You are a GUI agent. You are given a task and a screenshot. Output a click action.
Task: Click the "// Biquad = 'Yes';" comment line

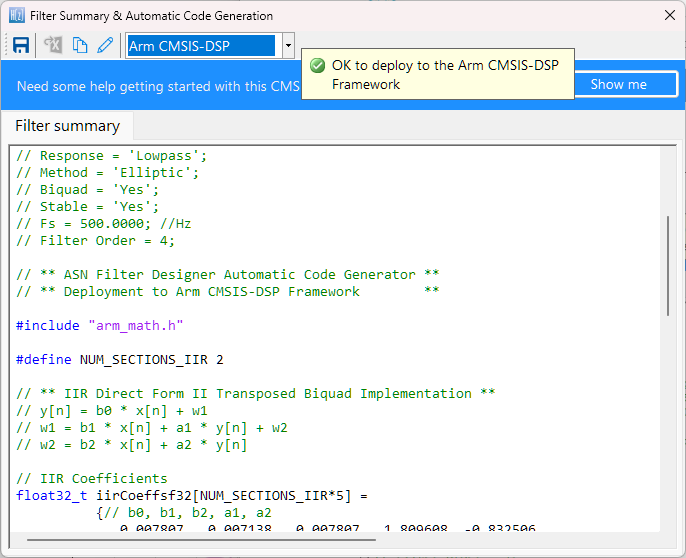pyautogui.click(x=88, y=190)
